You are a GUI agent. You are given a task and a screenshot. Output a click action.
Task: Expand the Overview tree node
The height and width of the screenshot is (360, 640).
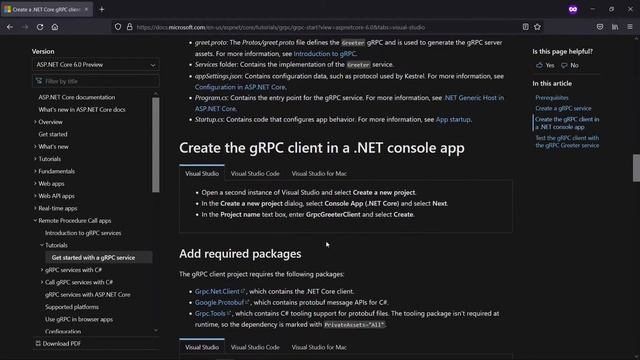coord(35,122)
